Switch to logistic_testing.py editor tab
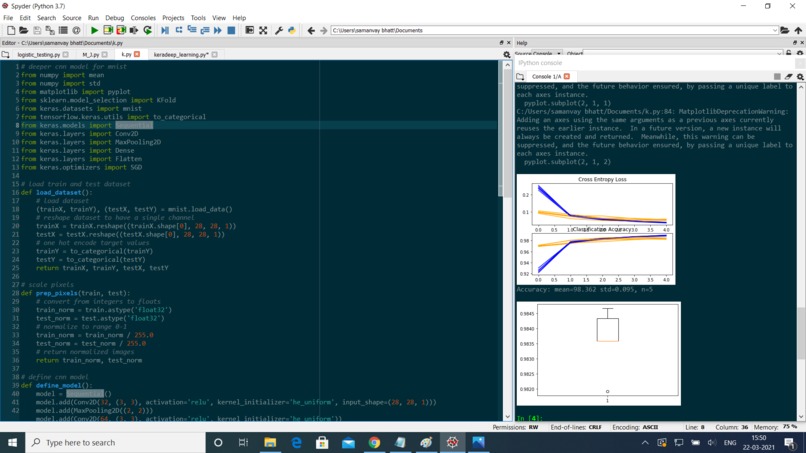806x453 pixels. pos(39,55)
